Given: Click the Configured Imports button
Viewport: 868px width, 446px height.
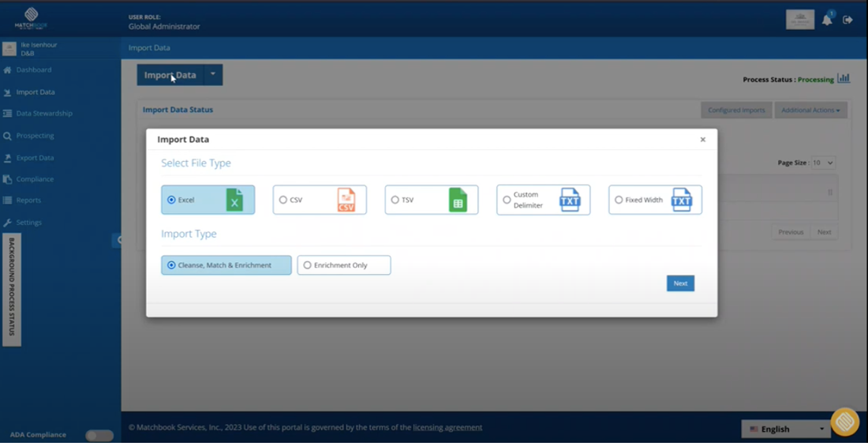Looking at the screenshot, I should pyautogui.click(x=736, y=111).
